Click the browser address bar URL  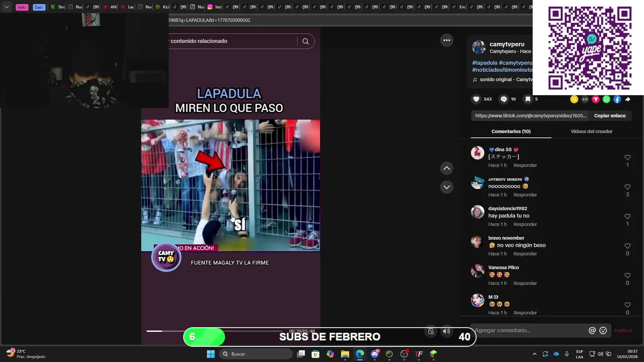209,20
